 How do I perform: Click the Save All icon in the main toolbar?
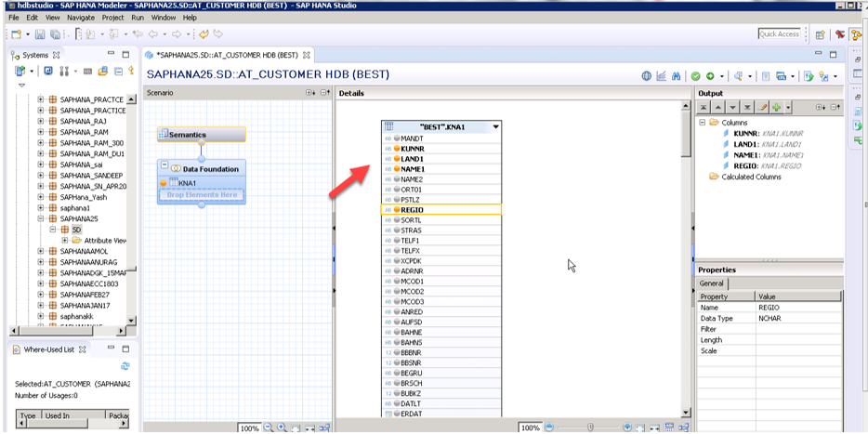click(x=55, y=34)
